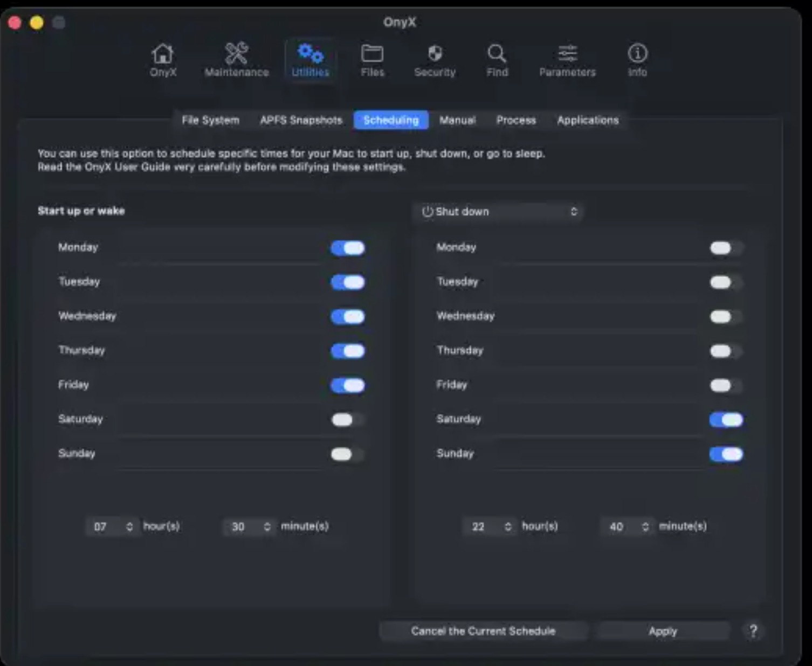Open start up hour 07 selector
The width and height of the screenshot is (812, 666).
pos(113,526)
